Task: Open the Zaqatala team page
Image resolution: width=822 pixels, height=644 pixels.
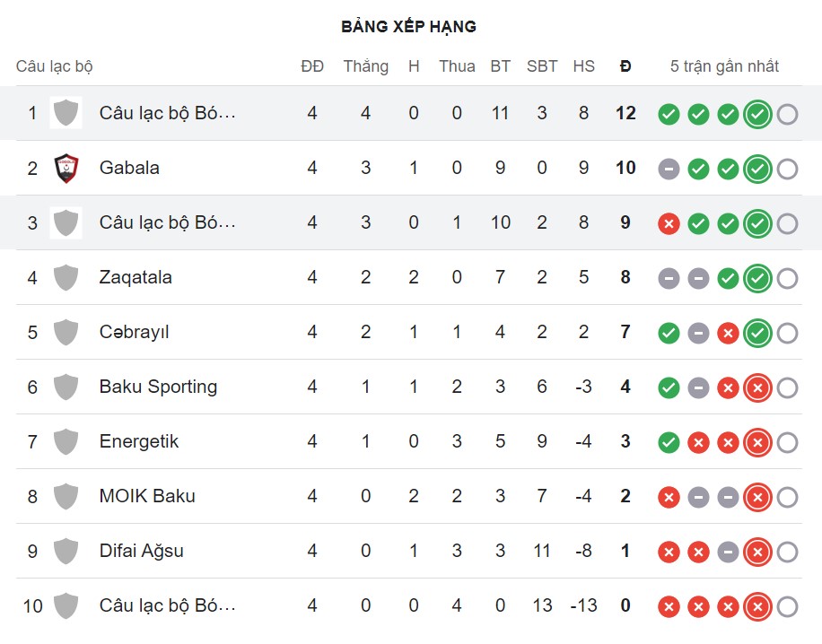Action: [136, 277]
